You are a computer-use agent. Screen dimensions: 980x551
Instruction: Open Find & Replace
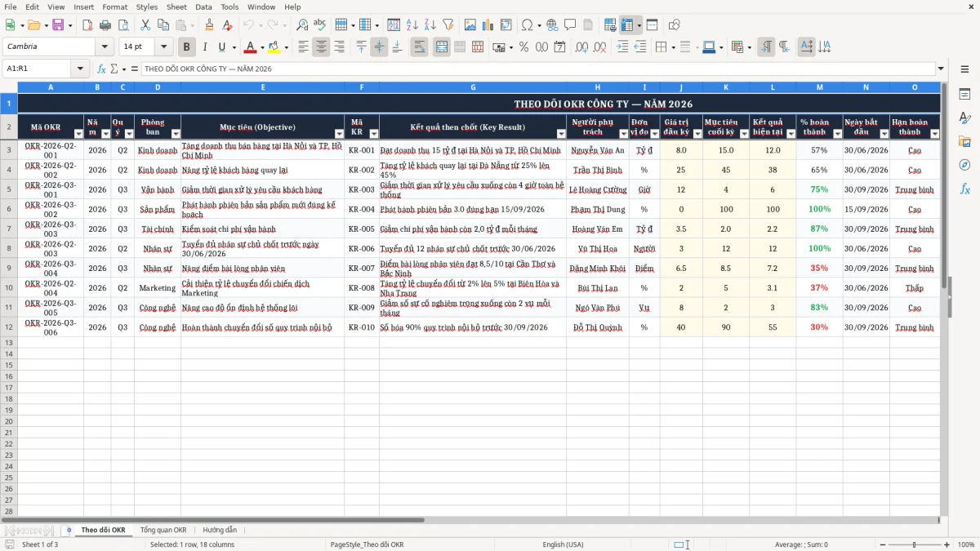tap(302, 25)
